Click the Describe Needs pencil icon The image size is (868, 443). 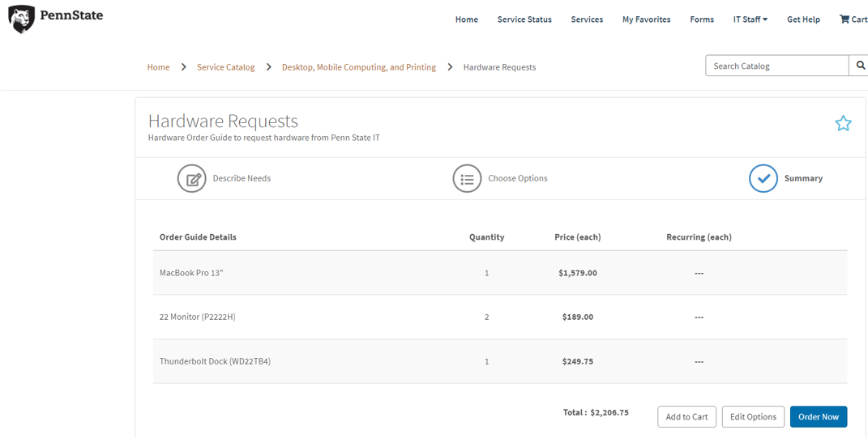click(x=192, y=179)
